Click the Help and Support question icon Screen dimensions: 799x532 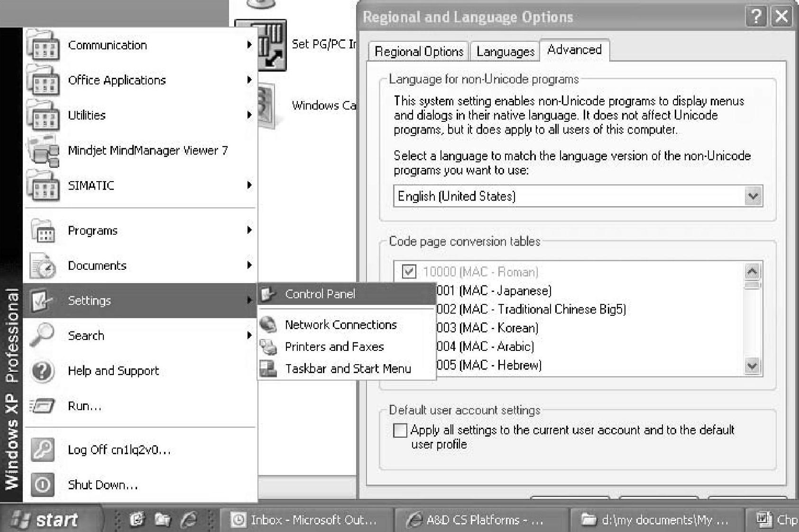pyautogui.click(x=42, y=371)
